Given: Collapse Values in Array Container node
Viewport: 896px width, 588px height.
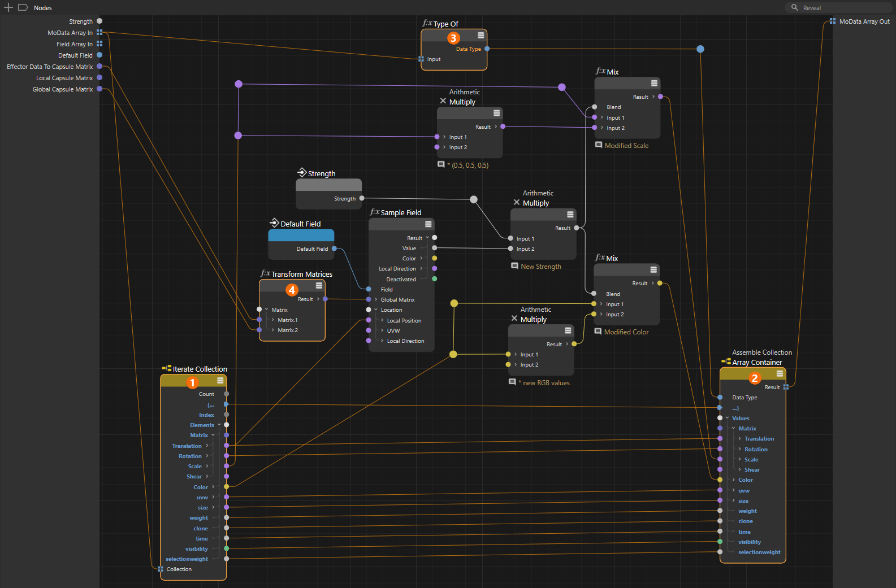Looking at the screenshot, I should [x=727, y=418].
